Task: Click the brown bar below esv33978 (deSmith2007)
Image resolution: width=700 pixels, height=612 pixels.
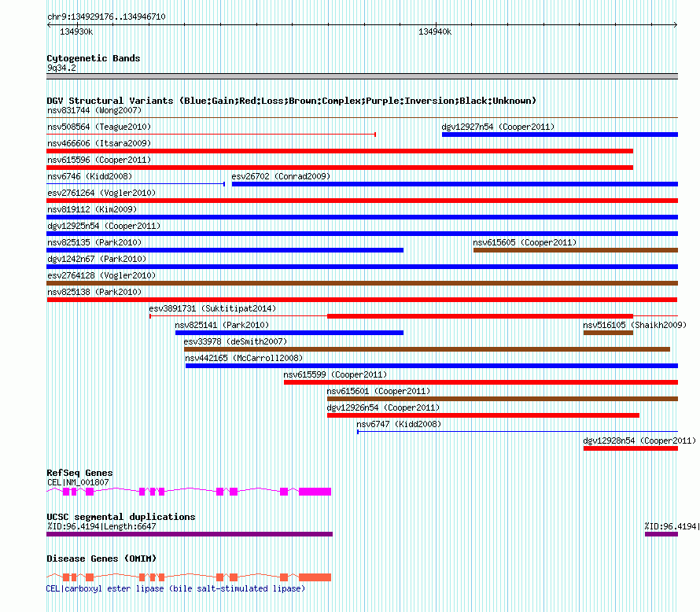Action: pyautogui.click(x=427, y=349)
